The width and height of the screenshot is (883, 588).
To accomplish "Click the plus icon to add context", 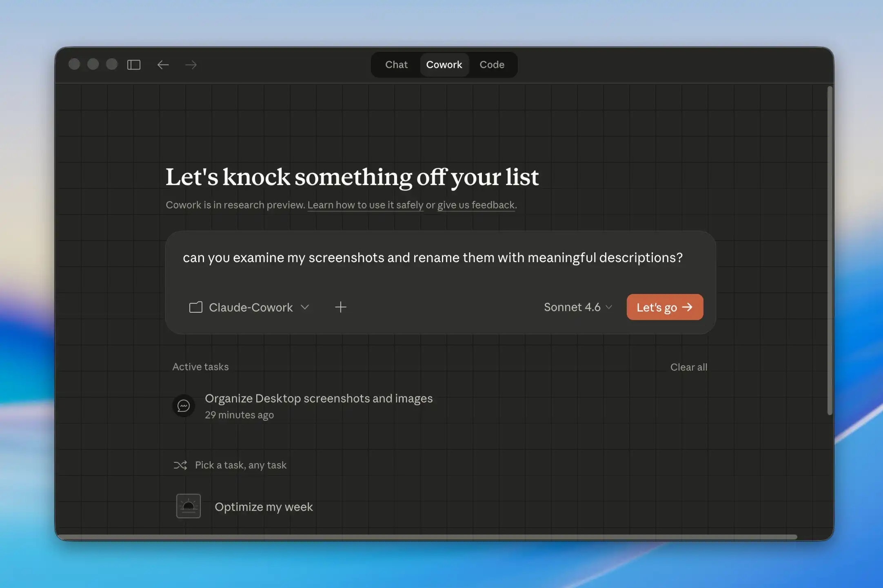I will click(x=341, y=307).
